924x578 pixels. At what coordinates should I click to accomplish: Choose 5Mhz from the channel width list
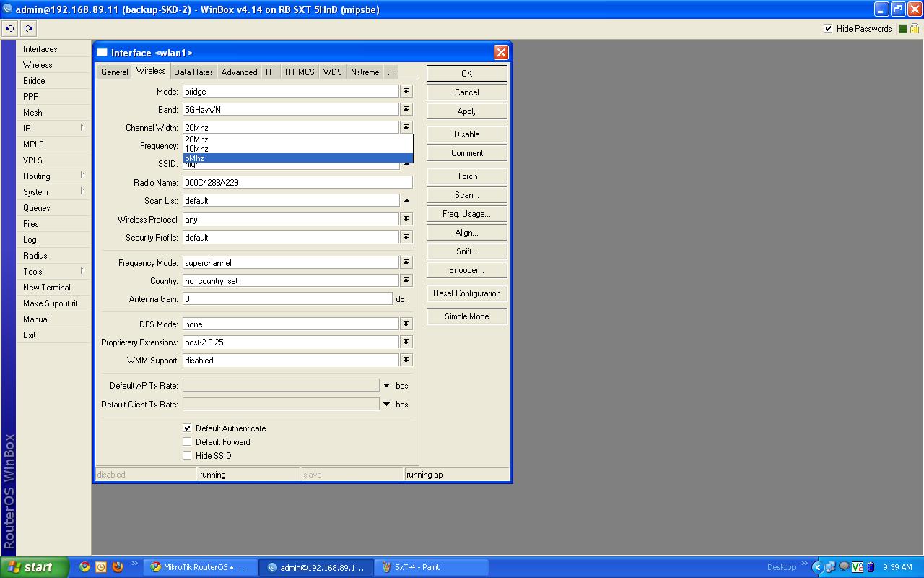[297, 158]
